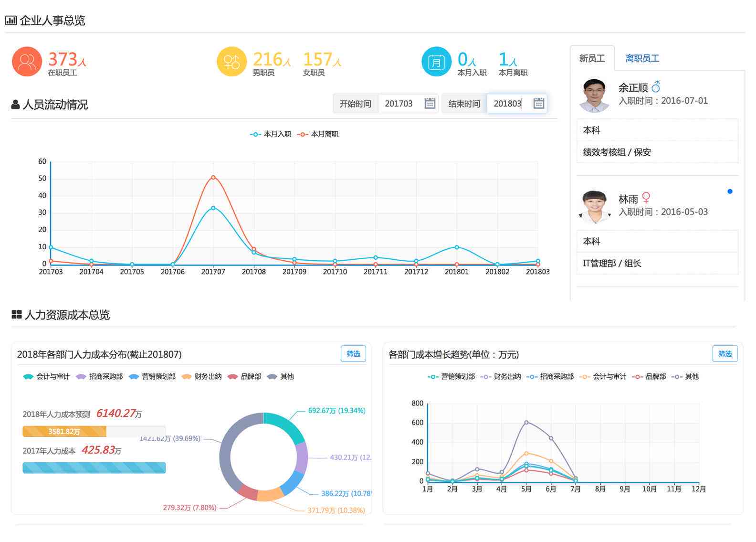The image size is (756, 542).
Task: Click the bar chart icon beside 企业人事总览
Action: click(x=10, y=21)
